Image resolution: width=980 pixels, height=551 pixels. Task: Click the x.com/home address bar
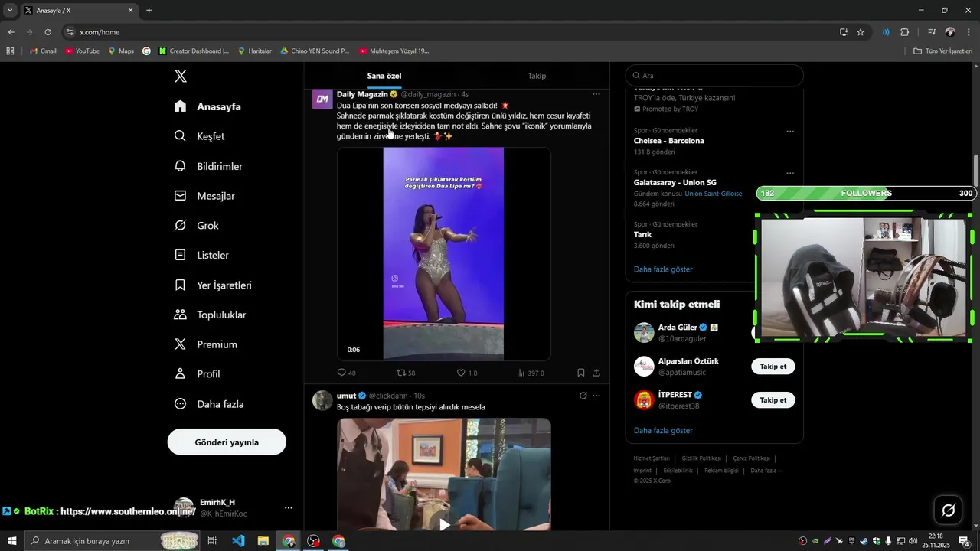(x=452, y=32)
